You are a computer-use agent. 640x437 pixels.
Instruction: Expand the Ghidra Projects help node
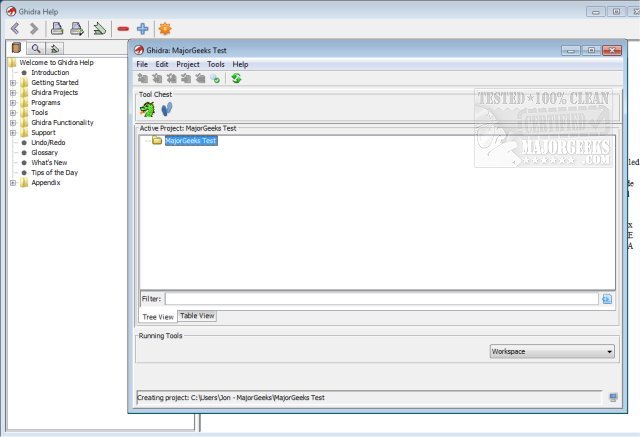tap(13, 93)
